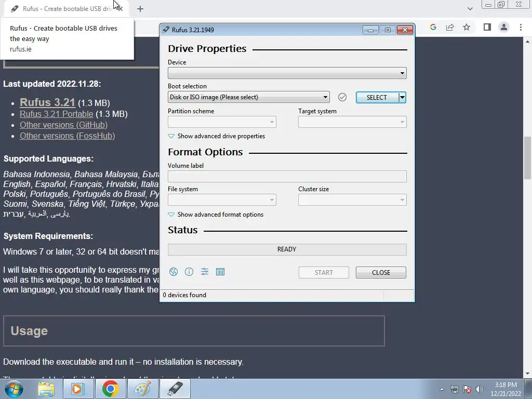
Task: Open Chrome tab search chevron
Action: pyautogui.click(x=470, y=9)
